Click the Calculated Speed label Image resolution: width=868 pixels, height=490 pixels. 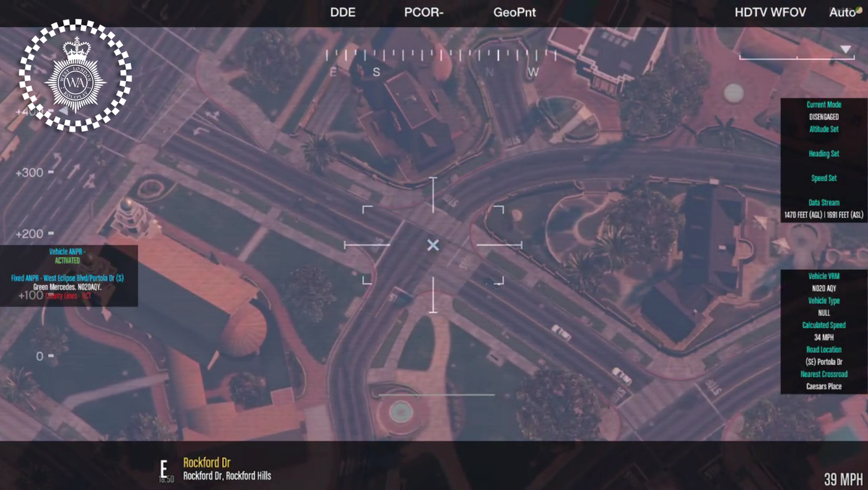(825, 325)
